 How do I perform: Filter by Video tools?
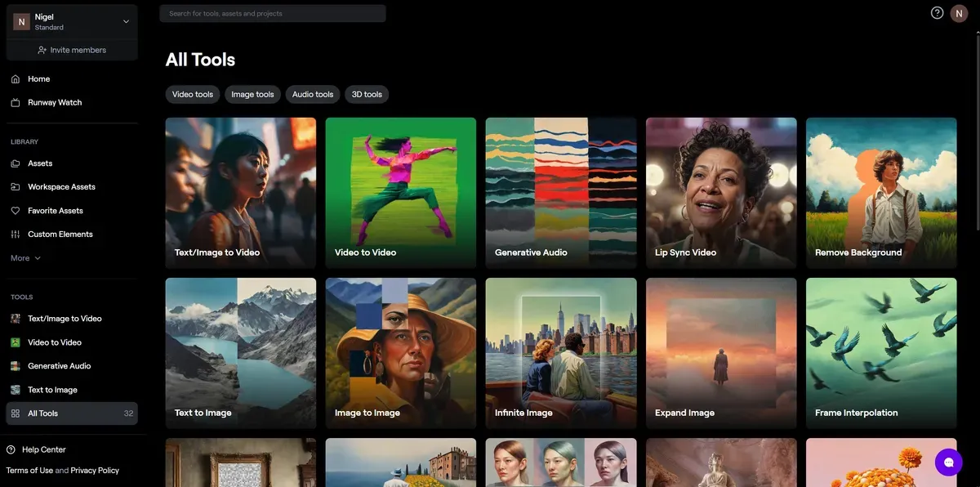point(193,95)
